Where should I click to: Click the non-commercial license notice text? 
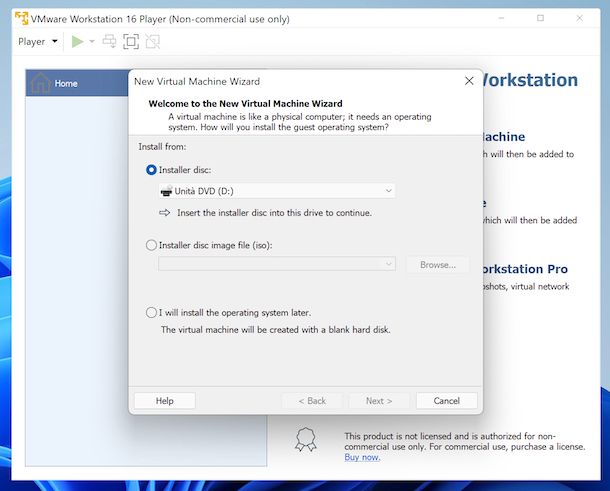pos(465,441)
